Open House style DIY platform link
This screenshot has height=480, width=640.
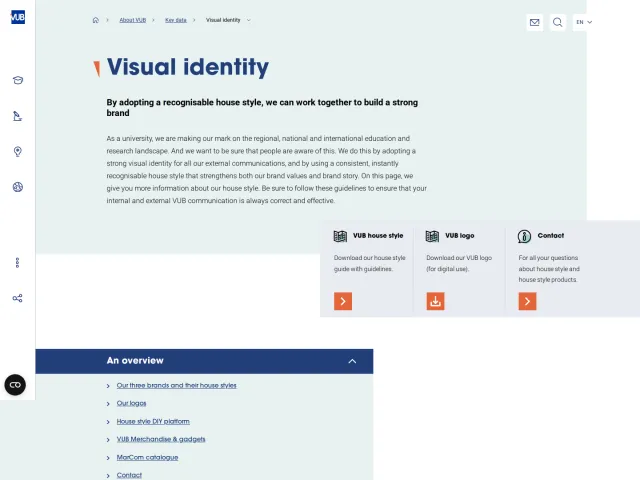pos(153,421)
